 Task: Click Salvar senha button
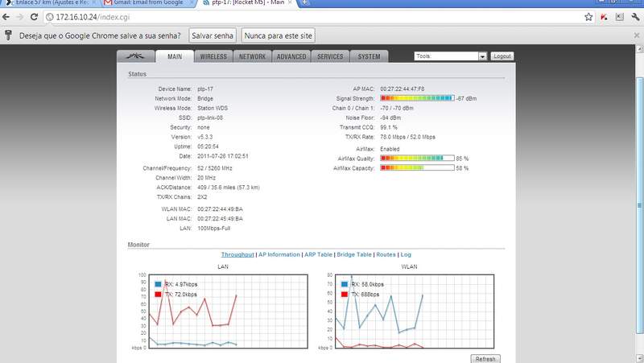pyautogui.click(x=213, y=35)
